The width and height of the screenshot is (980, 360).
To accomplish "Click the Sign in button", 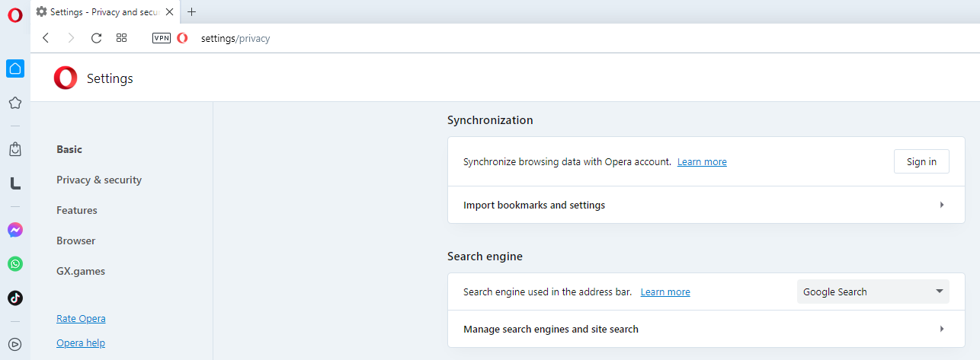I will [921, 161].
